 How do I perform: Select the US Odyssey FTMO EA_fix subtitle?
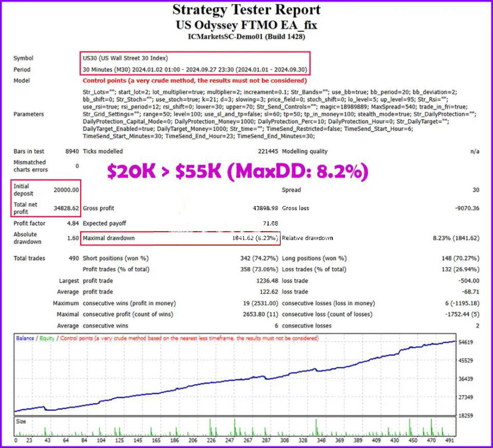tap(246, 25)
